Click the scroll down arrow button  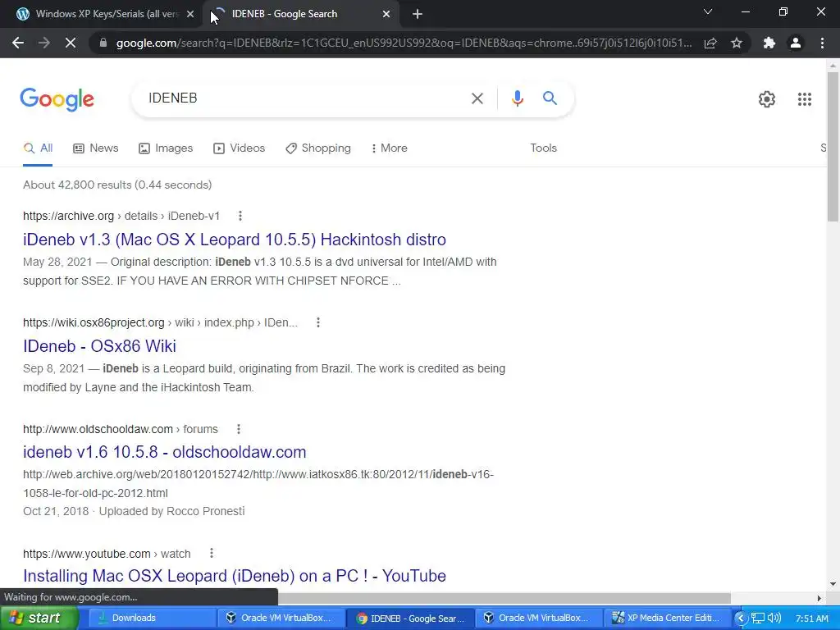833,584
